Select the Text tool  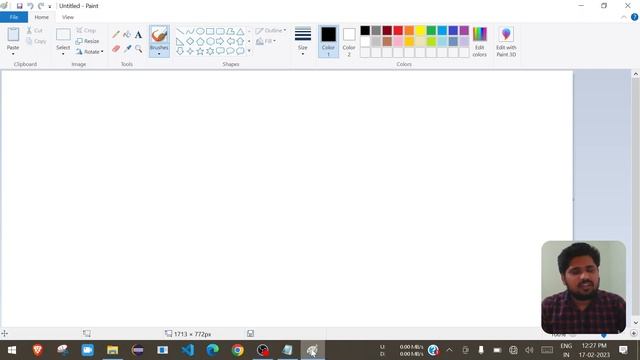pyautogui.click(x=138, y=35)
